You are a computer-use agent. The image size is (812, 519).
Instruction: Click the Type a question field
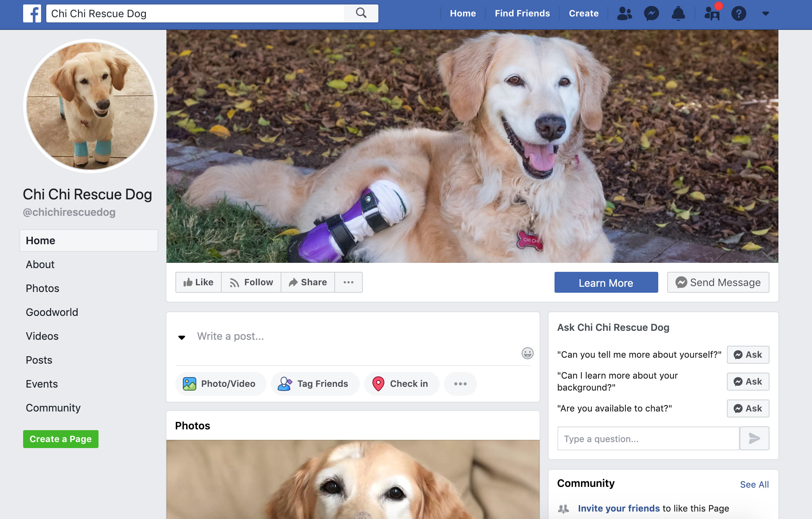click(x=649, y=438)
